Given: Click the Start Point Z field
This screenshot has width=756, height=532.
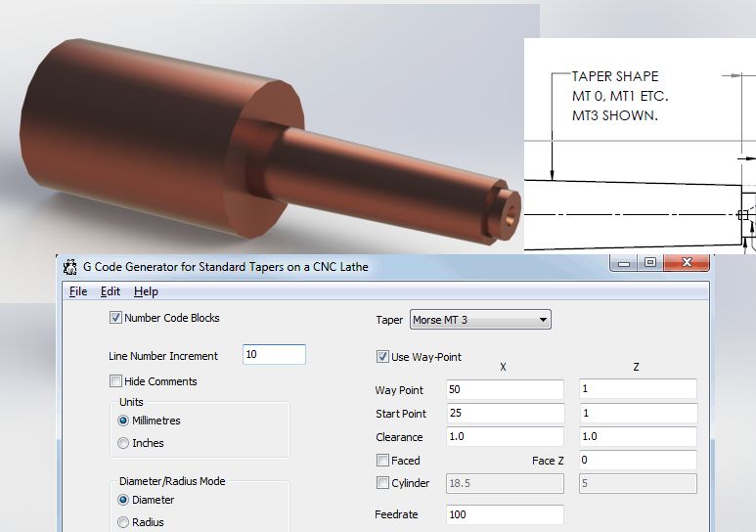Looking at the screenshot, I should (638, 413).
